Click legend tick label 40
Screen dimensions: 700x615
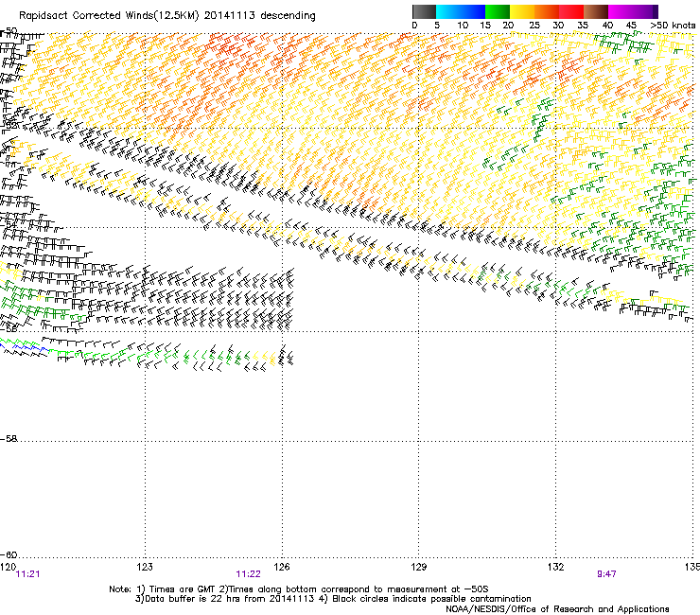(x=607, y=26)
